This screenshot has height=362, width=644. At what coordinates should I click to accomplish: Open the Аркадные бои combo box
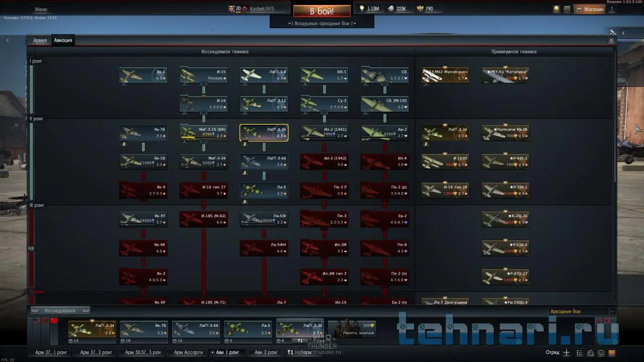point(582,312)
